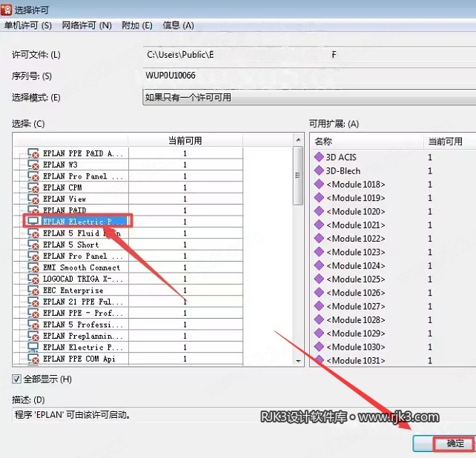This screenshot has height=458, width=476.
Task: Click the license icon for EEC Enterprise
Action: tap(33, 291)
